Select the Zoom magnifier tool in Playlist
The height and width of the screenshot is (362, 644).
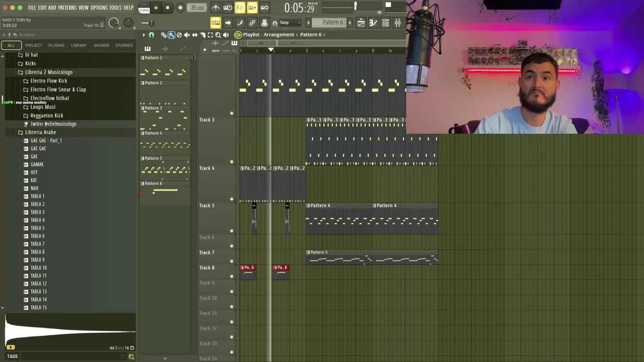click(218, 35)
